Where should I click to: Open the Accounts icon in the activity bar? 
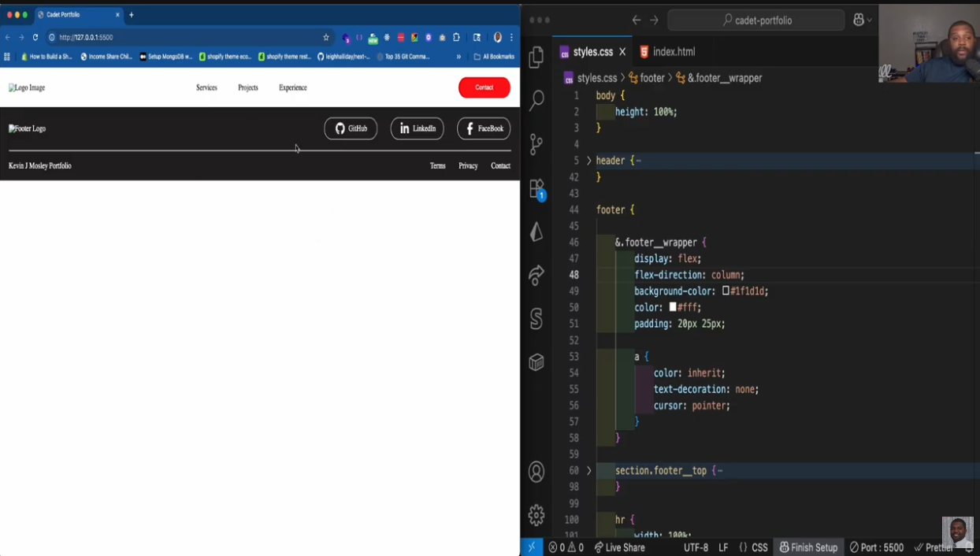(536, 472)
